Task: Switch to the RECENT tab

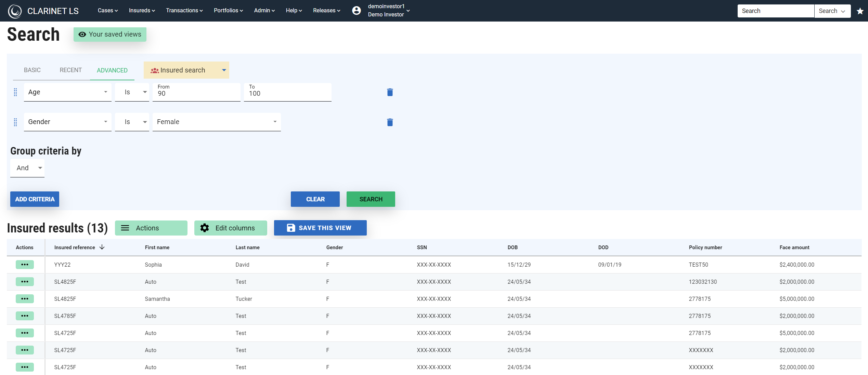Action: tap(71, 70)
